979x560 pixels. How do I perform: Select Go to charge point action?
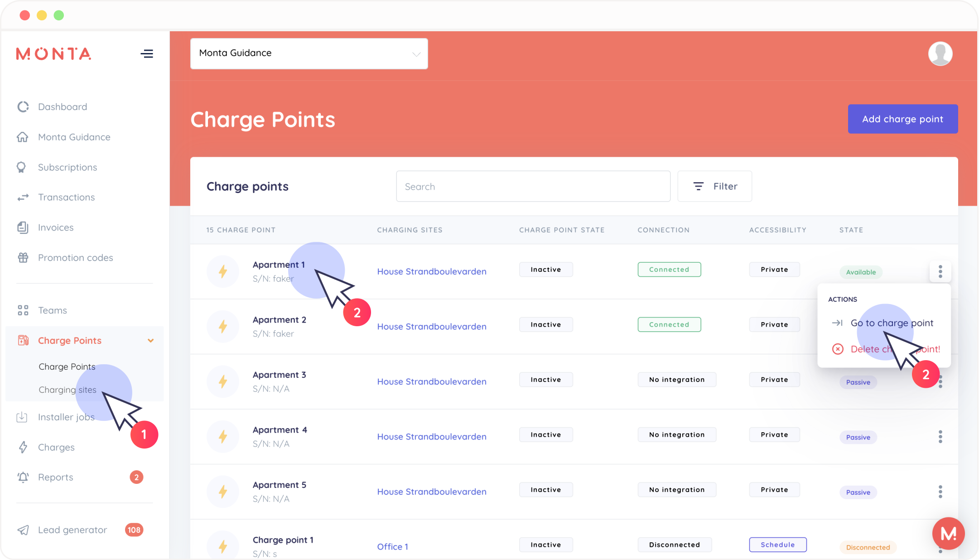(883, 323)
